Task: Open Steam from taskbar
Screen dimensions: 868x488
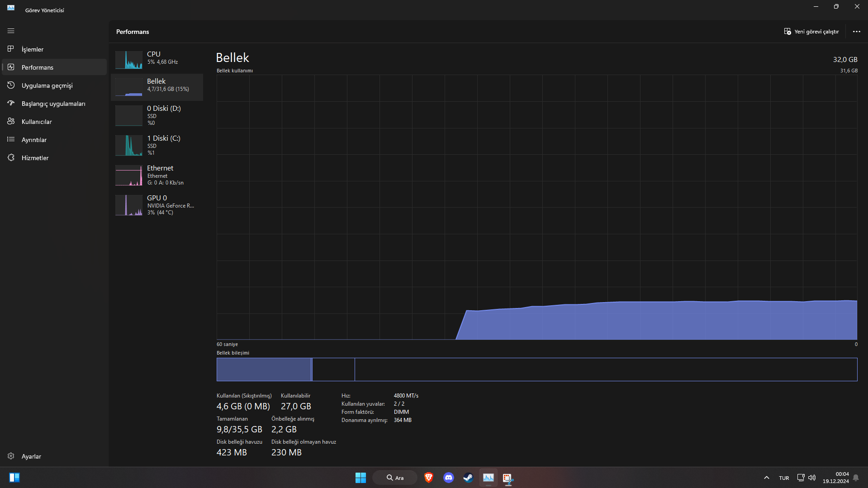Action: pos(468,478)
